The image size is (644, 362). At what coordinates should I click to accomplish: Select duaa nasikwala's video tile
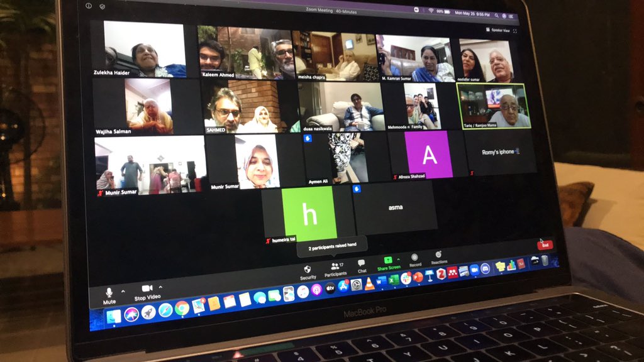[x=341, y=107]
